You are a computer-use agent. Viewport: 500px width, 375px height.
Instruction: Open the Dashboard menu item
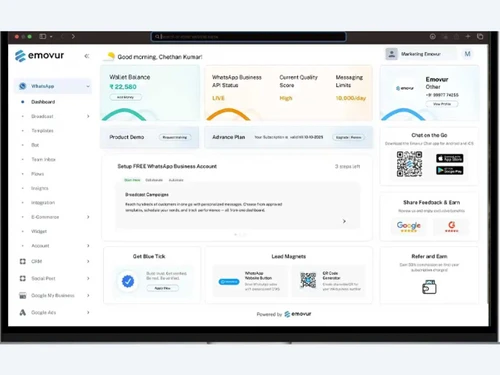(43, 102)
